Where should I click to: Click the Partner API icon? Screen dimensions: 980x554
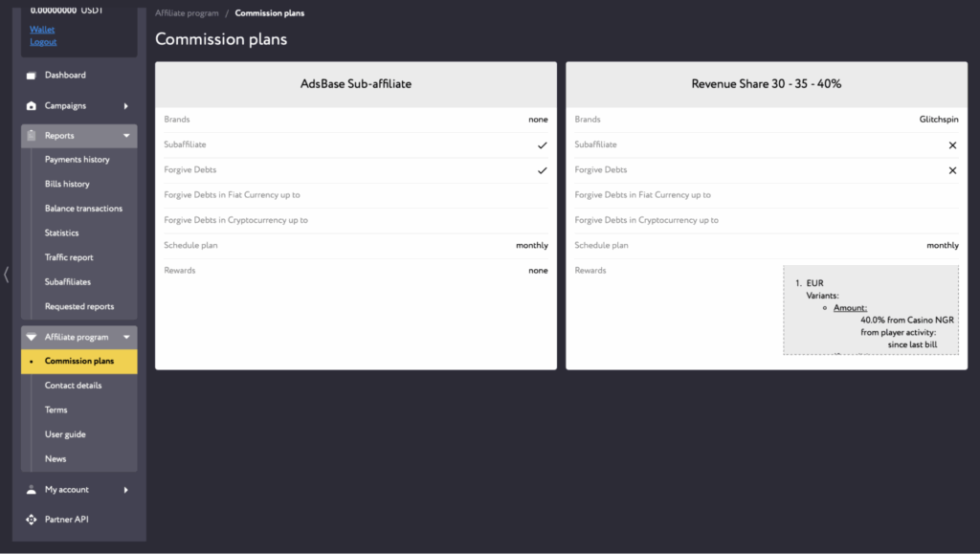(32, 520)
